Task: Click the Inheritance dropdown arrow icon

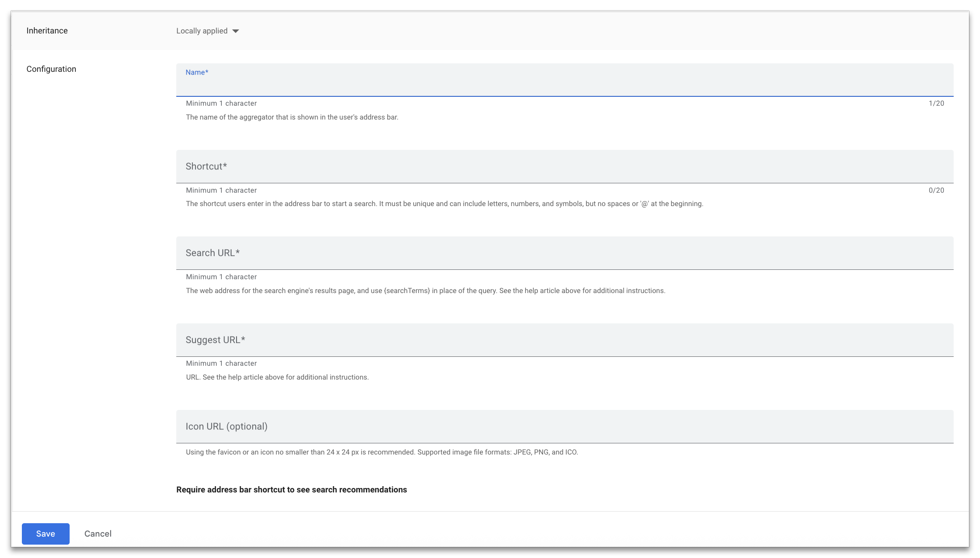Action: point(236,31)
